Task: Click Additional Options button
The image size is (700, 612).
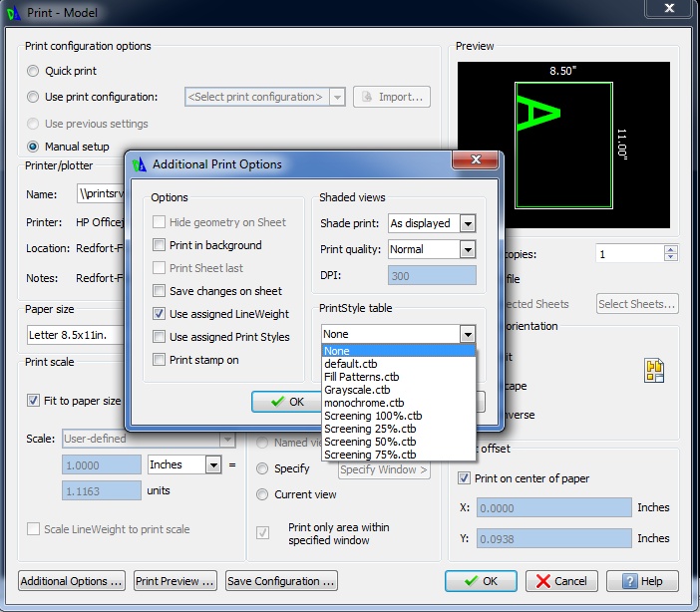Action: [x=72, y=581]
